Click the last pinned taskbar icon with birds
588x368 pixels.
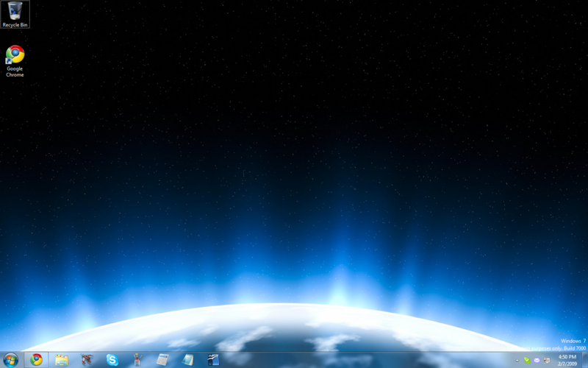[x=213, y=360]
